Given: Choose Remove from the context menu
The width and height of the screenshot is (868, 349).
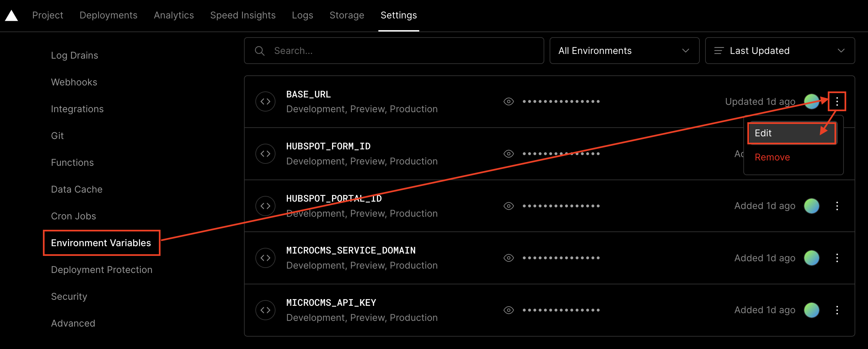Looking at the screenshot, I should pyautogui.click(x=772, y=157).
